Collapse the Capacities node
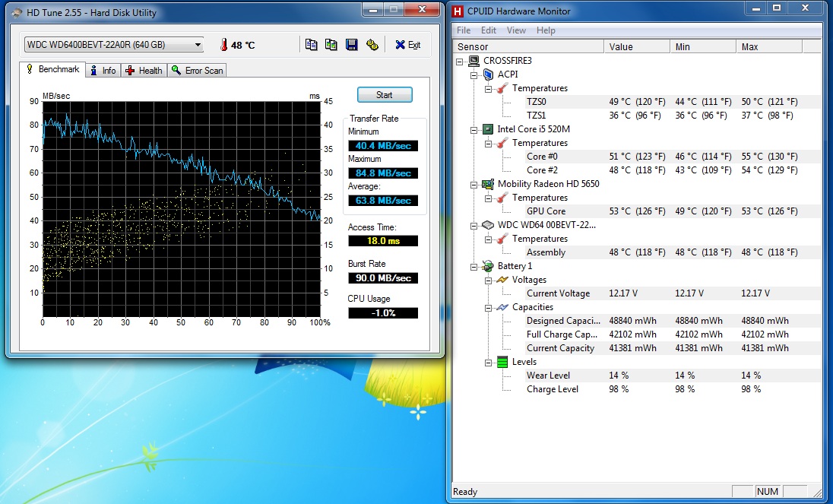The image size is (833, 504). click(488, 308)
